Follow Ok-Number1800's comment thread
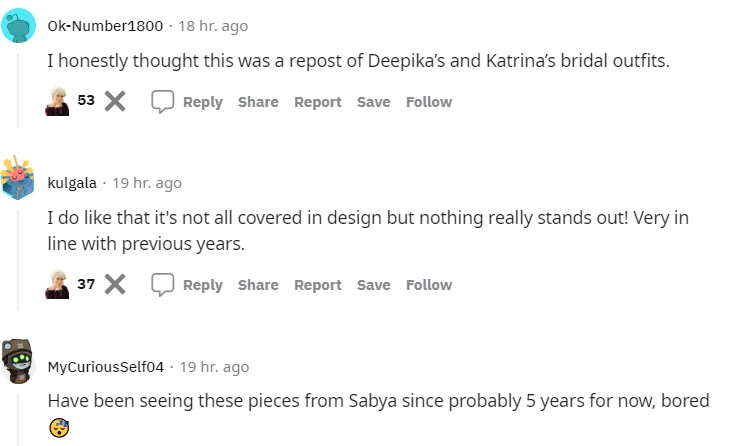The width and height of the screenshot is (732, 446). (429, 102)
